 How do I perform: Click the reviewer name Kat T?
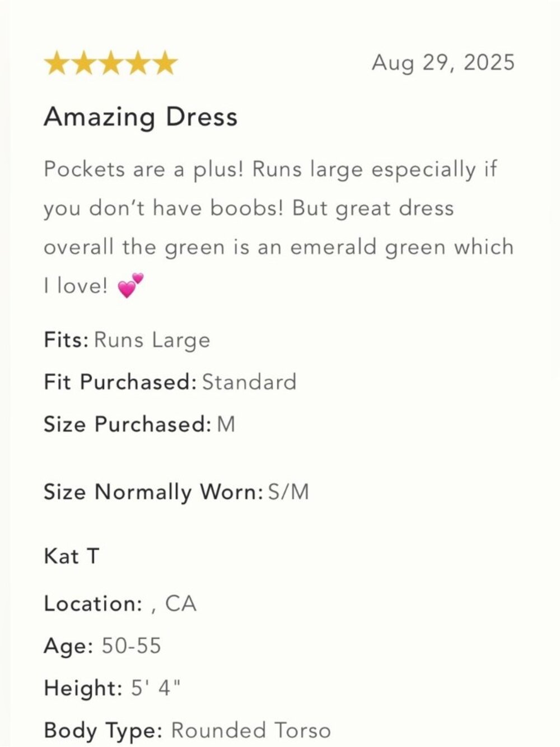pos(72,556)
